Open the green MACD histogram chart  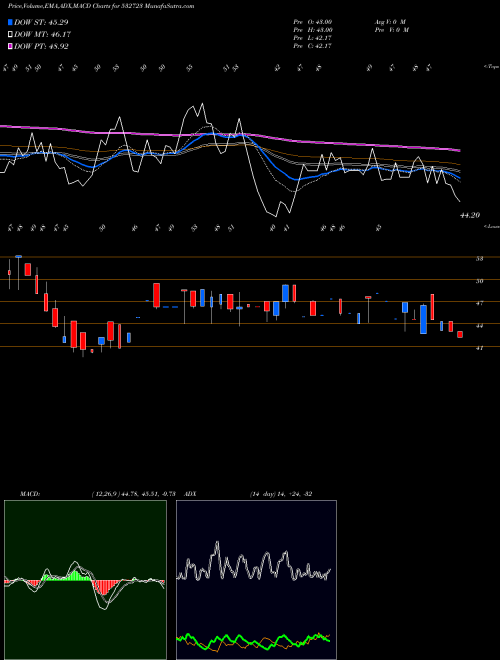tap(85, 580)
